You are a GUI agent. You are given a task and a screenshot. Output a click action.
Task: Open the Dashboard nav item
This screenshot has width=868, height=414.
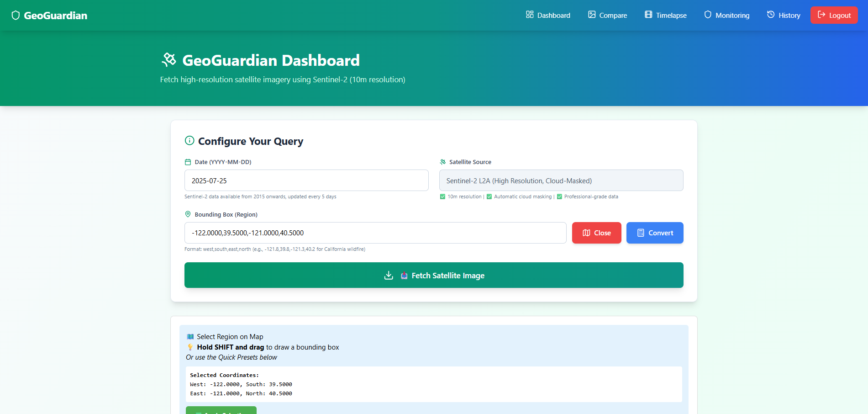point(548,15)
